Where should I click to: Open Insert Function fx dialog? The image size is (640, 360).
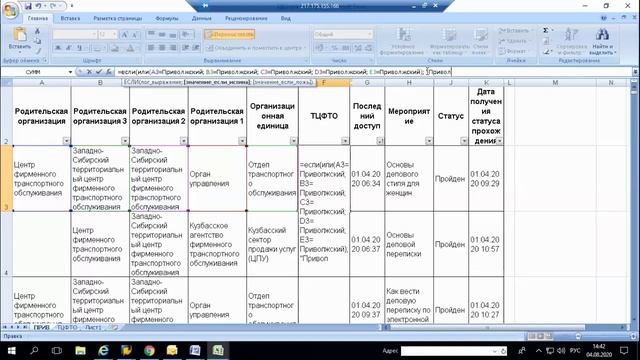tap(108, 72)
